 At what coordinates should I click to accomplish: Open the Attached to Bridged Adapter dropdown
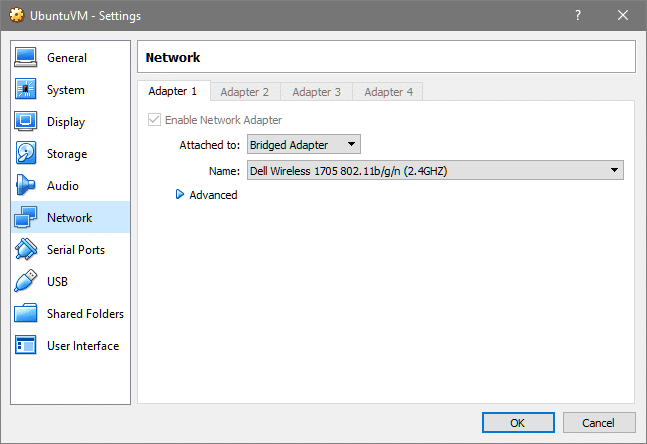304,144
